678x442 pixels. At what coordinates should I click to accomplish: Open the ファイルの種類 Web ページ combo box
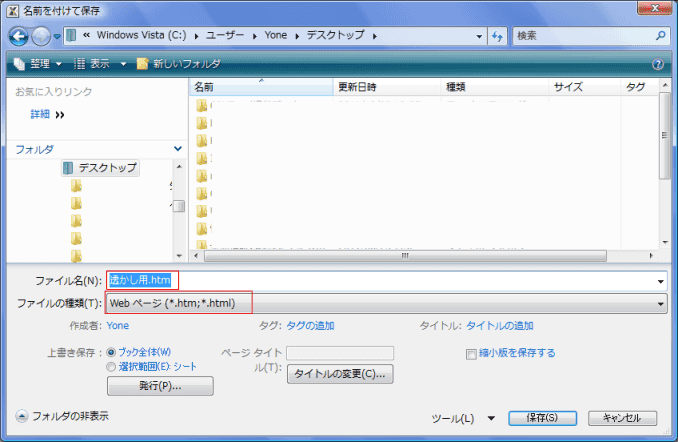pos(386,304)
